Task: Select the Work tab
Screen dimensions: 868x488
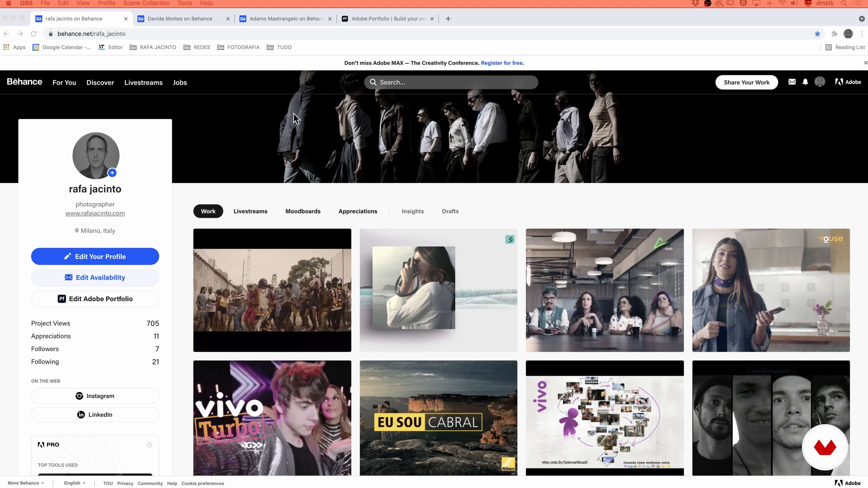Action: tap(208, 211)
